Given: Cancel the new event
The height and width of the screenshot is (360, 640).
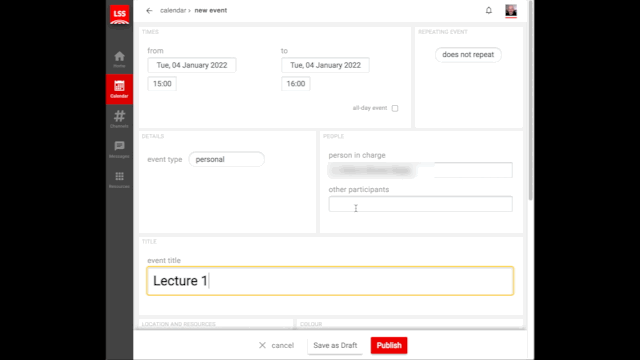Looking at the screenshot, I should pyautogui.click(x=276, y=345).
